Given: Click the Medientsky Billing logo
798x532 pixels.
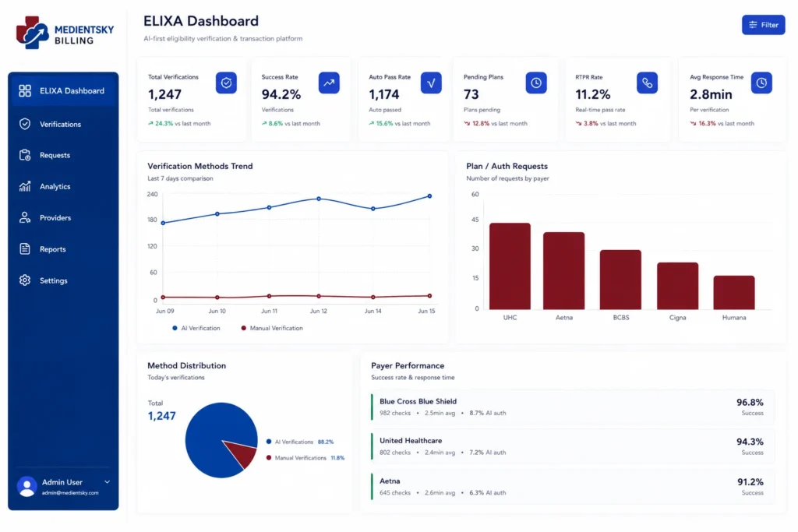Looking at the screenshot, I should (x=65, y=33).
